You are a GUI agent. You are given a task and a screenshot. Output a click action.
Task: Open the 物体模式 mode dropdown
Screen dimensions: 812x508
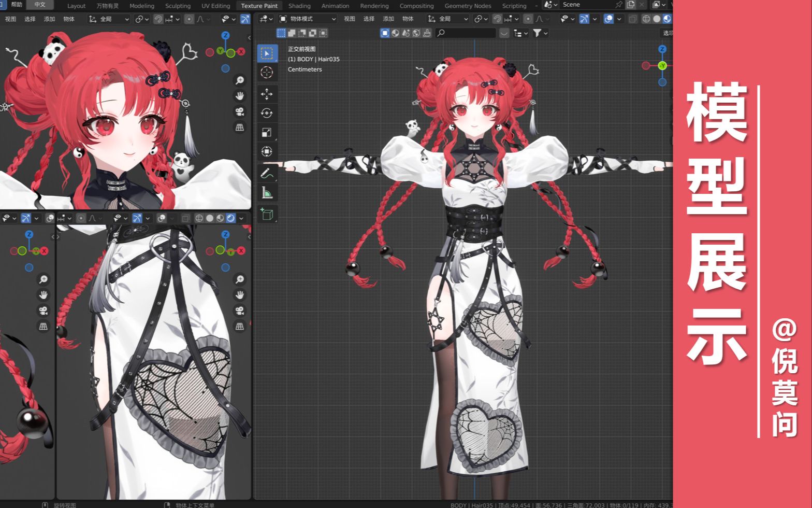tap(308, 19)
